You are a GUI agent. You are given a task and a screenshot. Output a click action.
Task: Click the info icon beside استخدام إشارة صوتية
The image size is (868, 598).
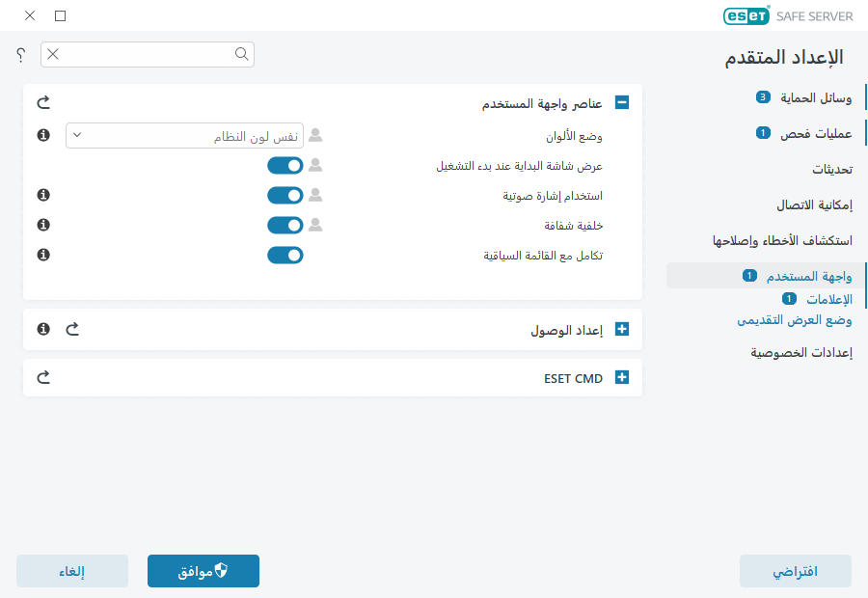[42, 195]
